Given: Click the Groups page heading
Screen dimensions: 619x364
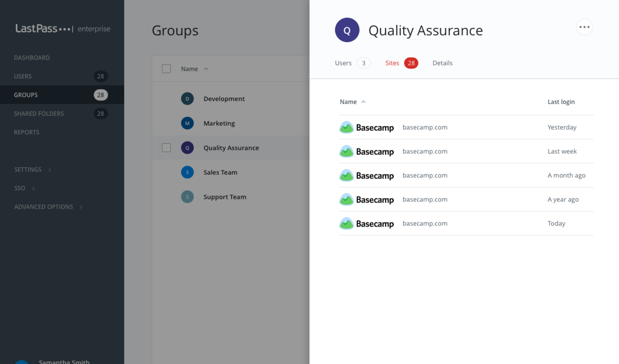Looking at the screenshot, I should point(175,30).
